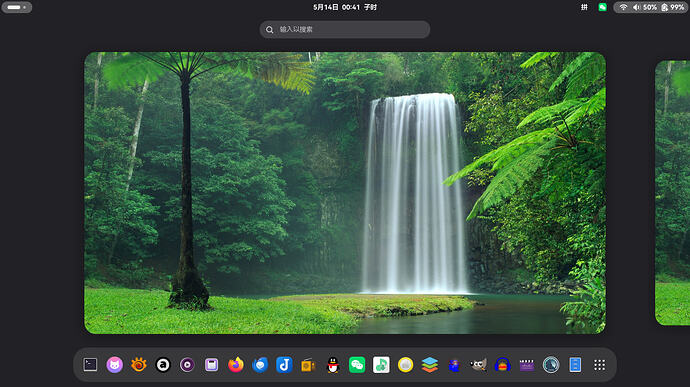This screenshot has height=387, width=690.
Task: Focus the 输入以搜索 search field
Action: (345, 29)
